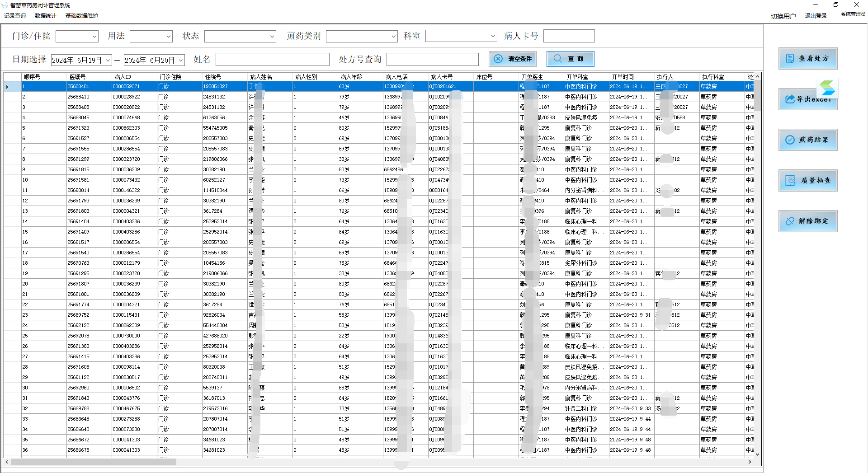The image size is (868, 473).
Task: Open the 数据统计 menu
Action: 46,16
